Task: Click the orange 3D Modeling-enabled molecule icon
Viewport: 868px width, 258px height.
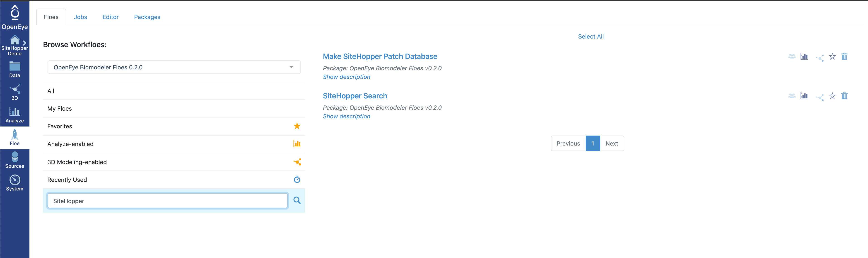Action: pyautogui.click(x=297, y=162)
